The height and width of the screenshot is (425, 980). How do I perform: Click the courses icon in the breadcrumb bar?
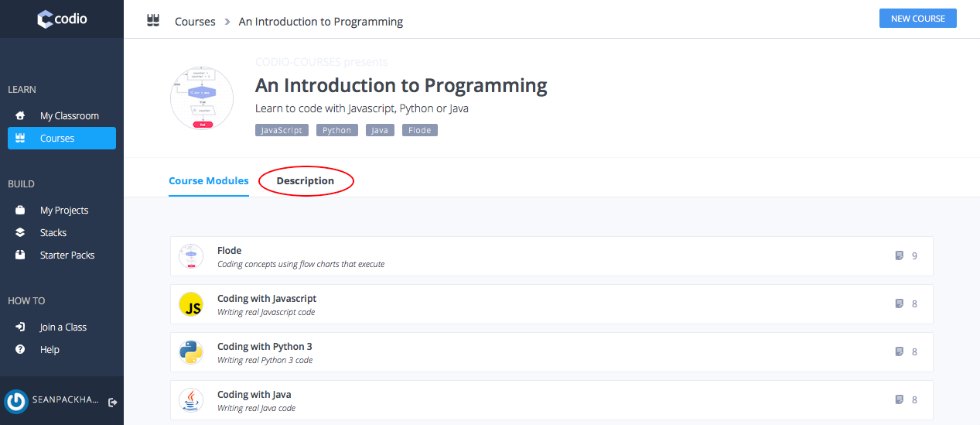[153, 21]
